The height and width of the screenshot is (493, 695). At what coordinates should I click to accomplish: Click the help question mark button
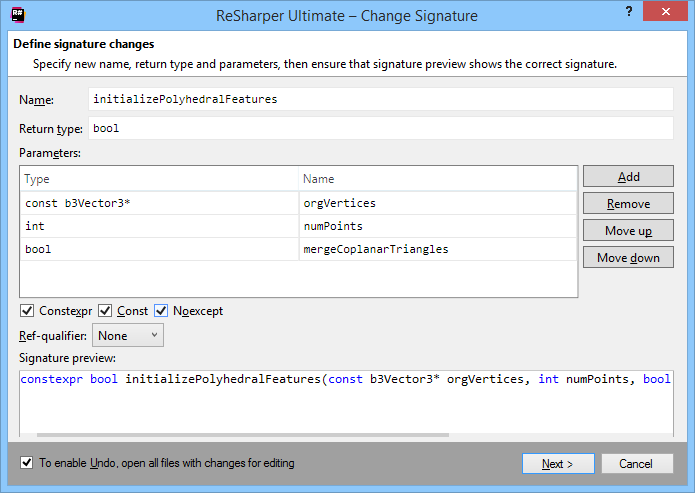point(628,13)
